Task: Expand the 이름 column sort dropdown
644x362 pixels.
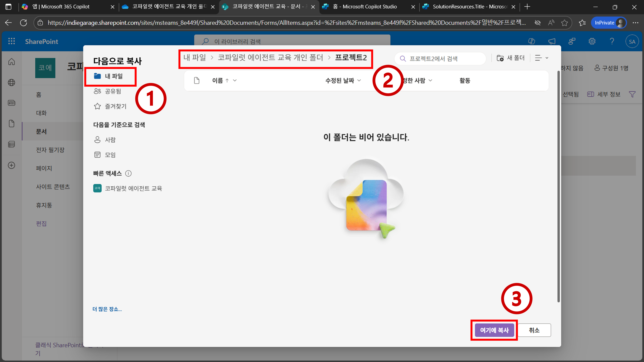Action: pyautogui.click(x=235, y=80)
